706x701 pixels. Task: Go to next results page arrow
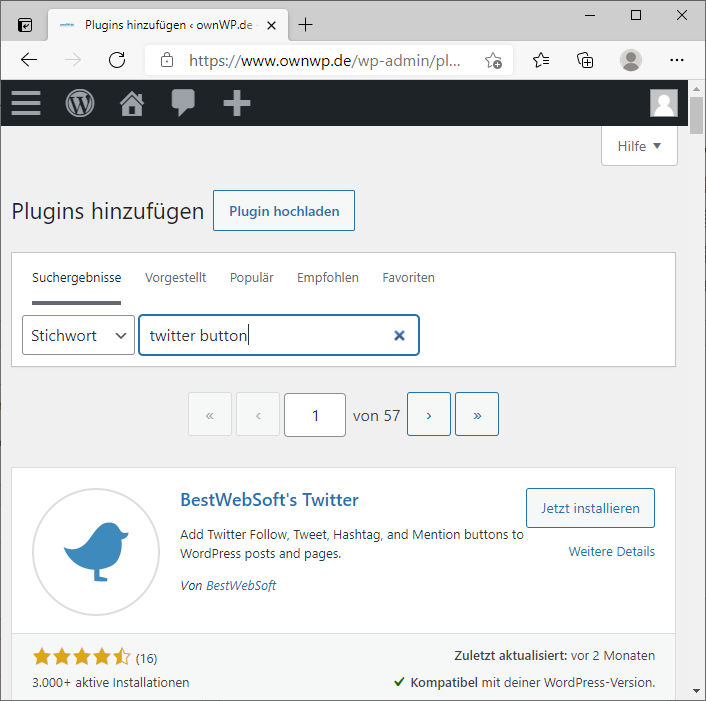click(x=429, y=414)
